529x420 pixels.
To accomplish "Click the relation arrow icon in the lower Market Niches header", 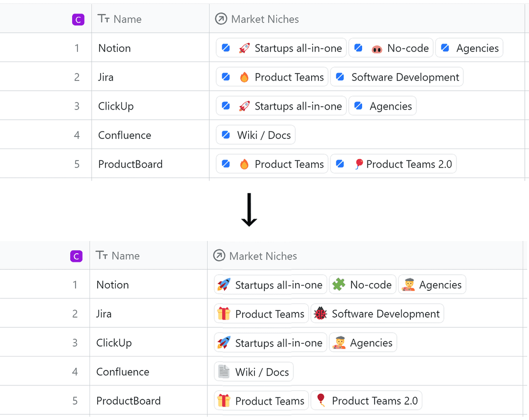I will coord(219,256).
